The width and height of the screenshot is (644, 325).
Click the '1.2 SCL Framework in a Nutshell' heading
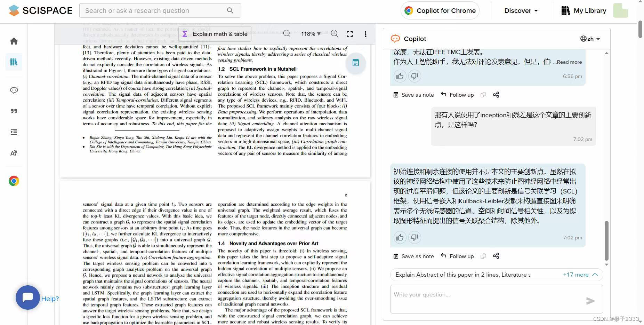[257, 69]
